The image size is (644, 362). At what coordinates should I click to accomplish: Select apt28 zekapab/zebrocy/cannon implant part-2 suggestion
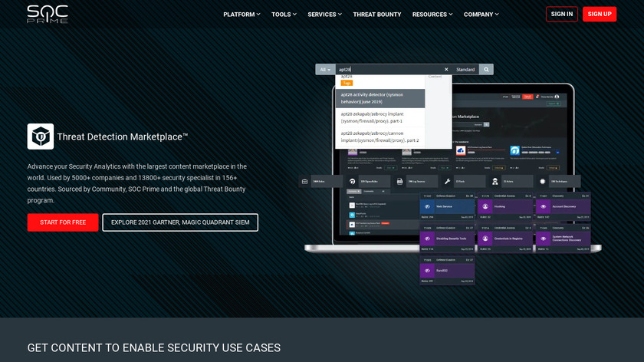(380, 137)
